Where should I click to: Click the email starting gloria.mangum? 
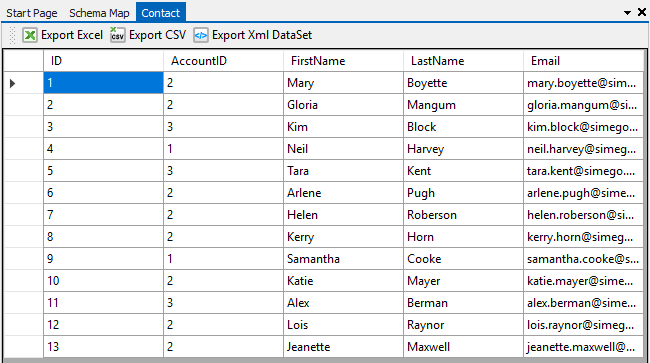(x=583, y=105)
